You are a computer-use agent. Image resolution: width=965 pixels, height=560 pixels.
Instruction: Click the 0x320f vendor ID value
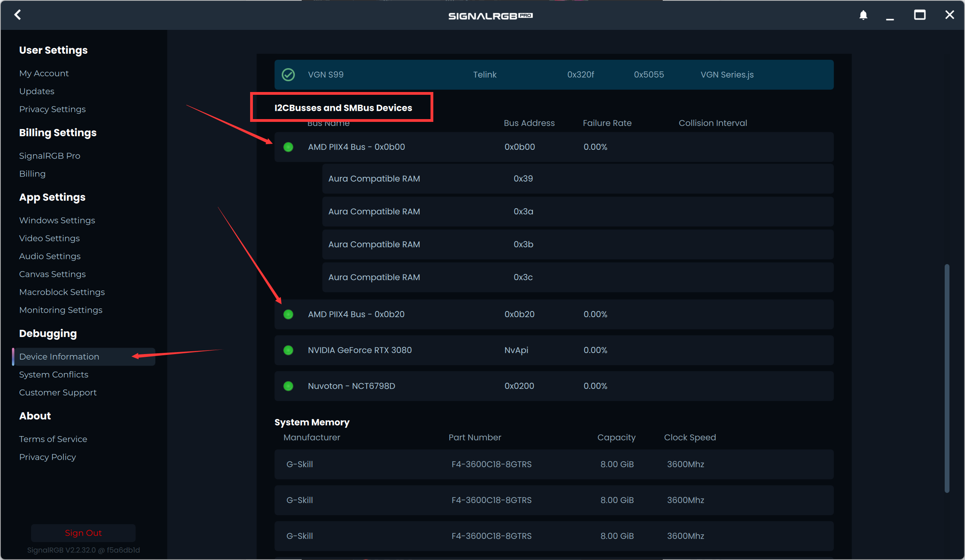(580, 74)
